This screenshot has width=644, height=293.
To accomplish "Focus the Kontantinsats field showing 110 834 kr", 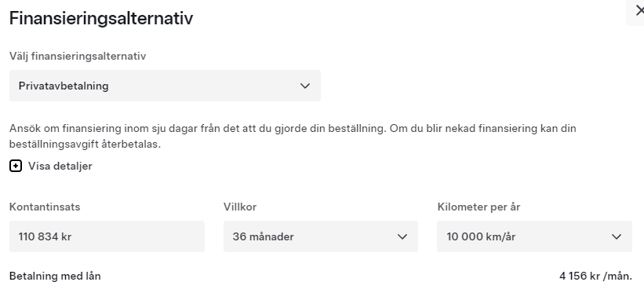I will coord(107,236).
